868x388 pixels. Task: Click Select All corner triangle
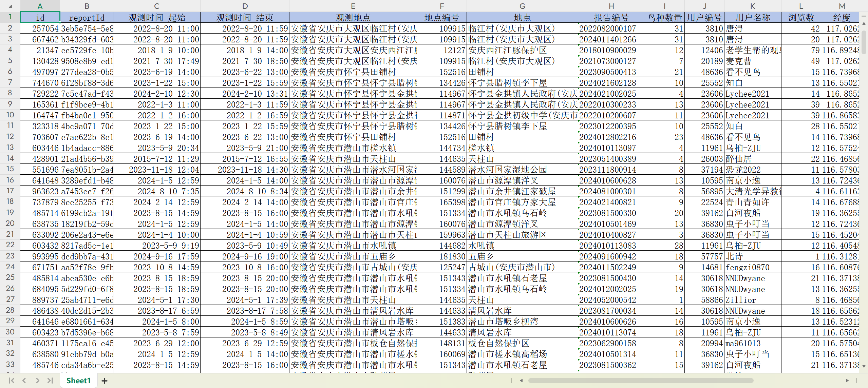10,6
